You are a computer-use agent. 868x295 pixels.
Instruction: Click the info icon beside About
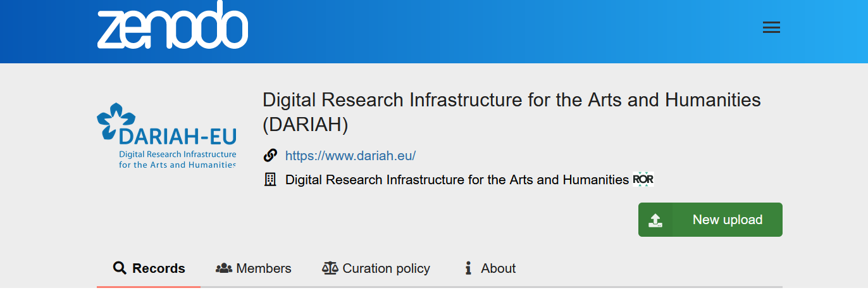pos(468,268)
